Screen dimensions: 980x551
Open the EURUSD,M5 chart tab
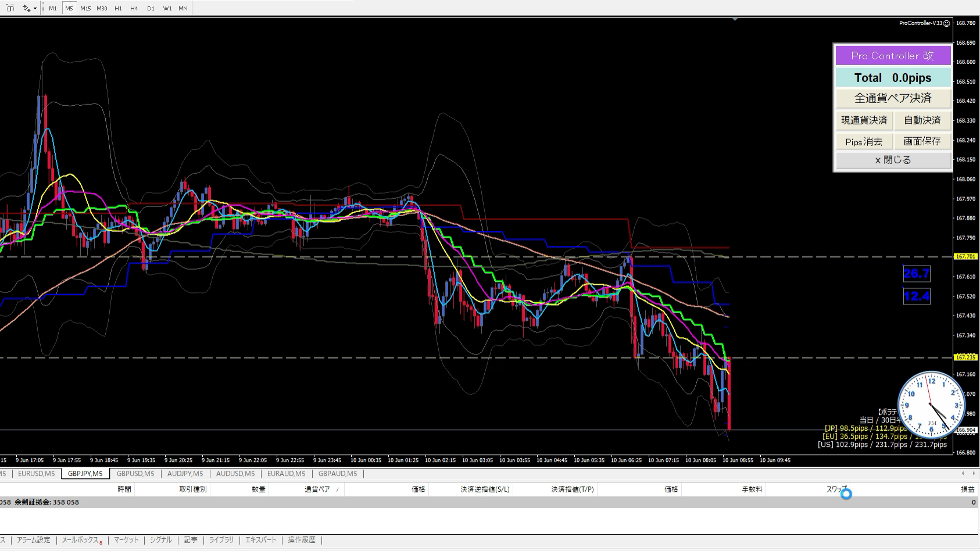point(36,474)
